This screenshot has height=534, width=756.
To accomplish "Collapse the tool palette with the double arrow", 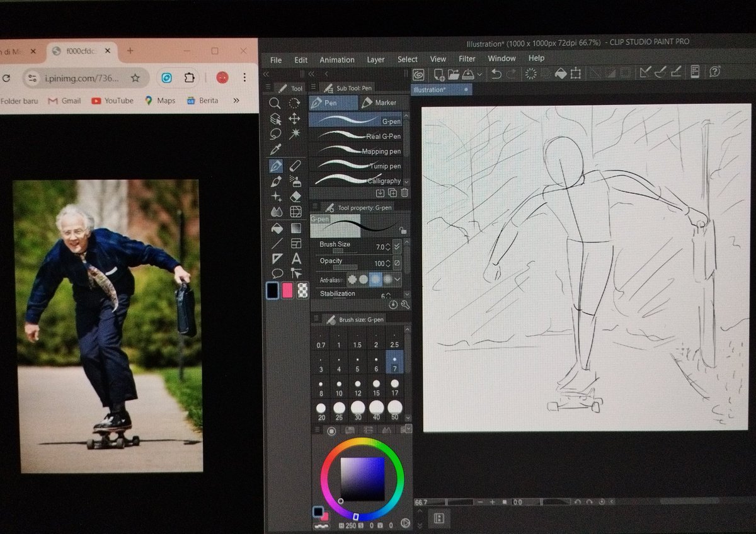I will [x=266, y=74].
